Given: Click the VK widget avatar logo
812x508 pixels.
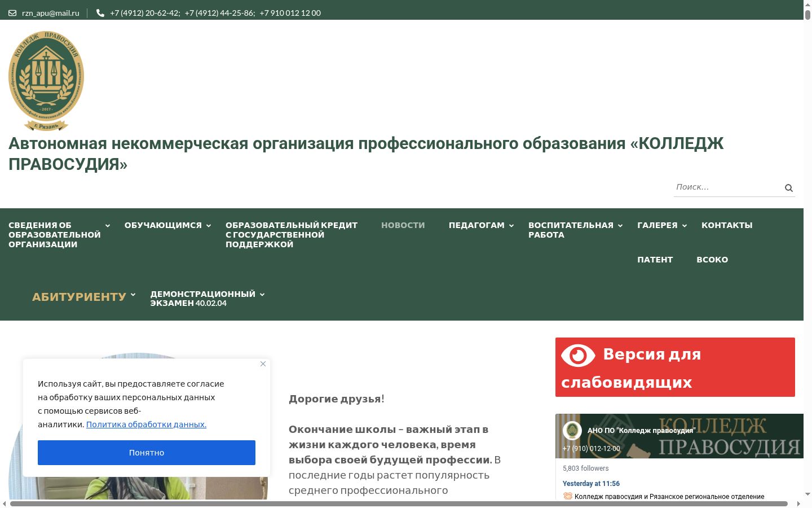Looking at the screenshot, I should coord(572,431).
